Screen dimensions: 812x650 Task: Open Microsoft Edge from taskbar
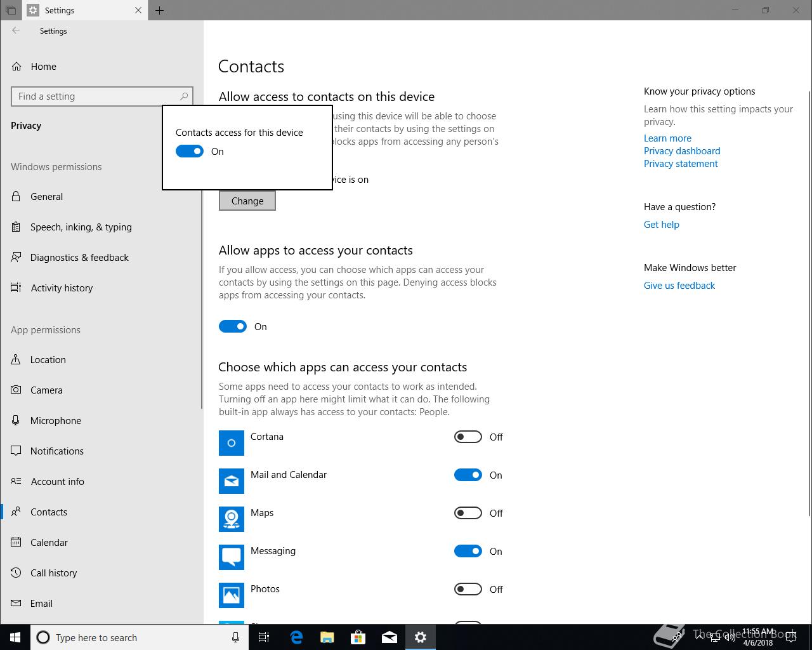[x=296, y=637]
